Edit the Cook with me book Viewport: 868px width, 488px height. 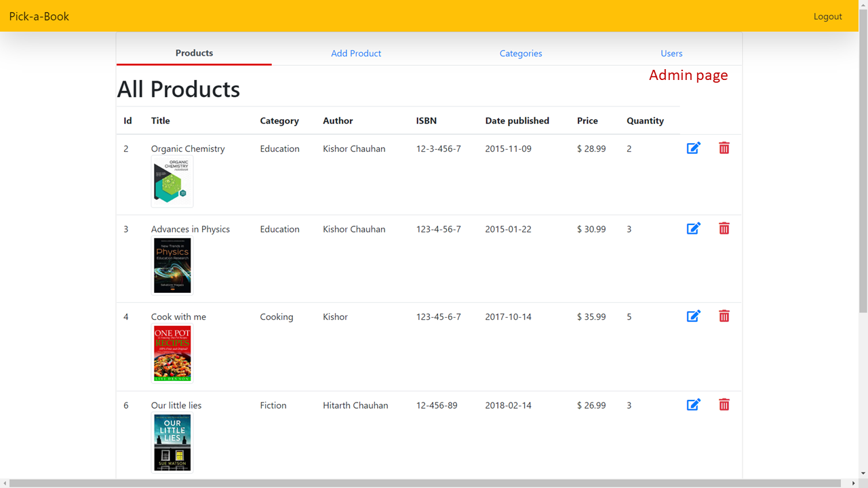tap(693, 316)
